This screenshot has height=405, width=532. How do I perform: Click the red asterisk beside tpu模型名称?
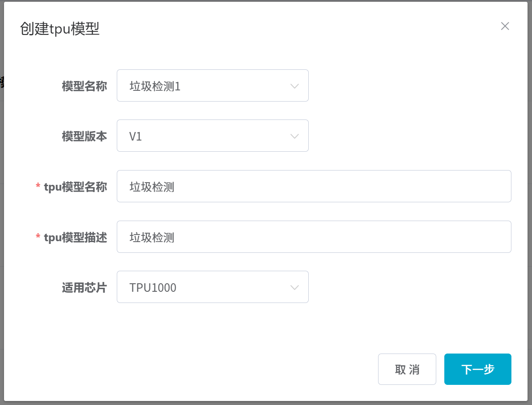point(38,187)
